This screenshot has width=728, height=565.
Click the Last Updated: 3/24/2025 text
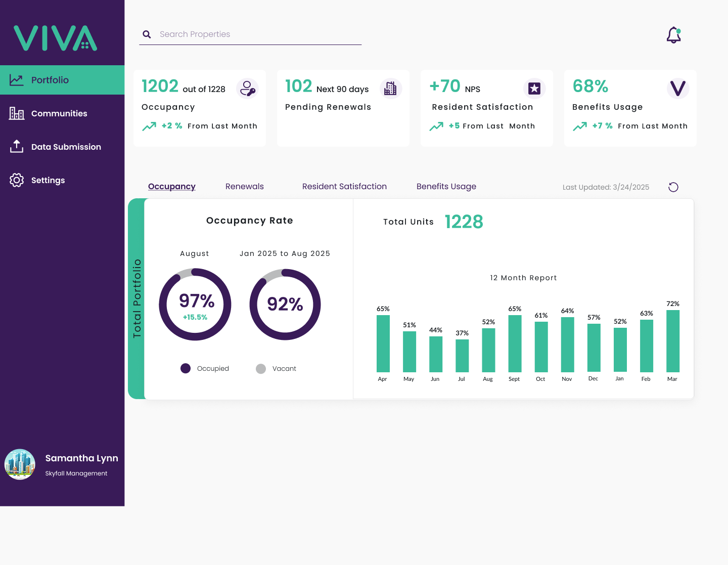coord(606,187)
